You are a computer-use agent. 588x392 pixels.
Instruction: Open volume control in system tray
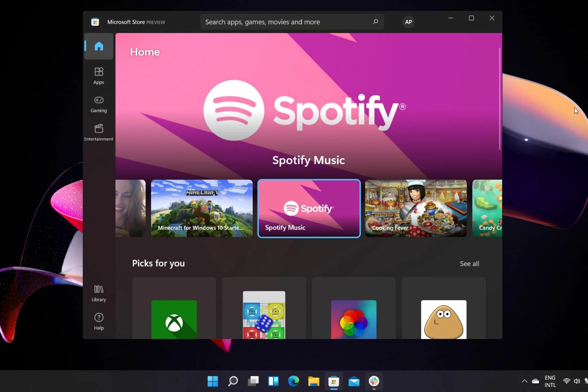577,381
